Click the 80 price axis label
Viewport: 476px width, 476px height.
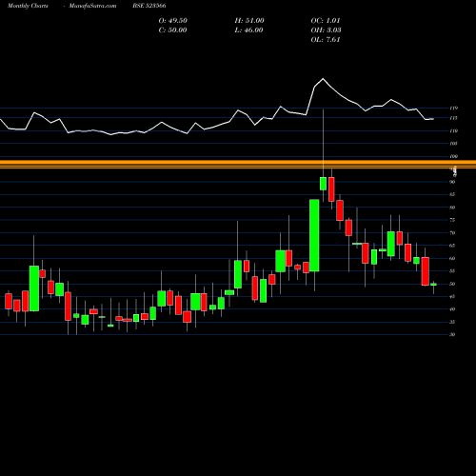[452, 208]
